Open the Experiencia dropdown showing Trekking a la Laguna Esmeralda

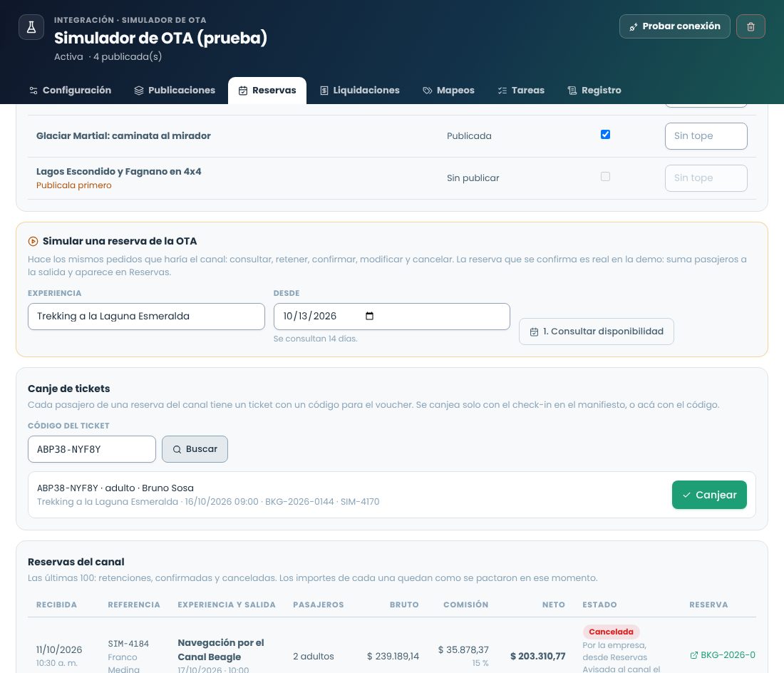[146, 317]
